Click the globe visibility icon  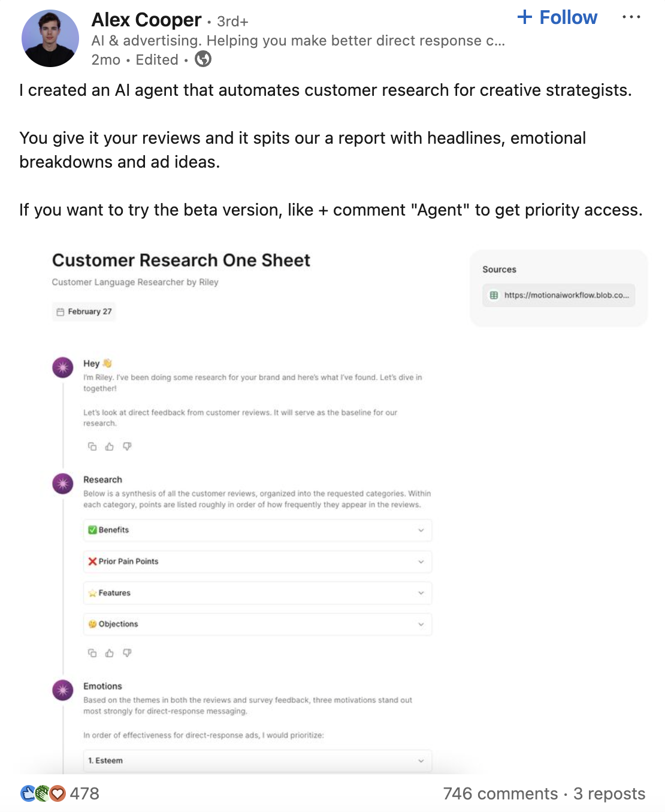[203, 59]
